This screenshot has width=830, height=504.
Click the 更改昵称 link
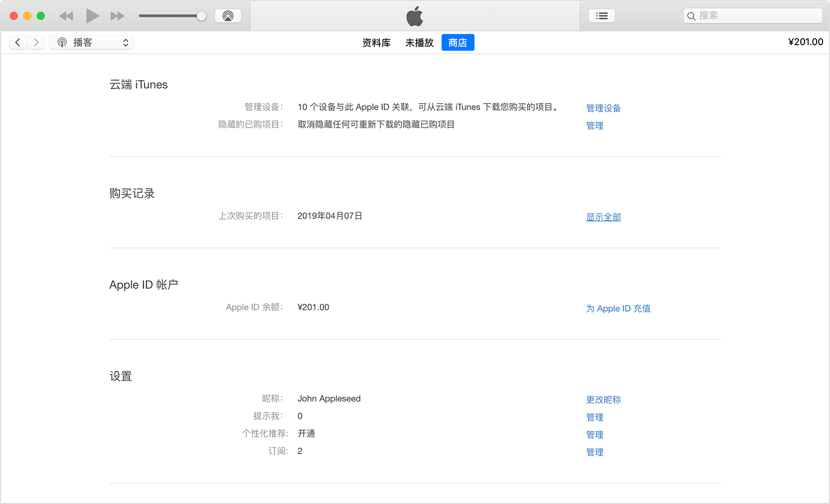pos(603,400)
